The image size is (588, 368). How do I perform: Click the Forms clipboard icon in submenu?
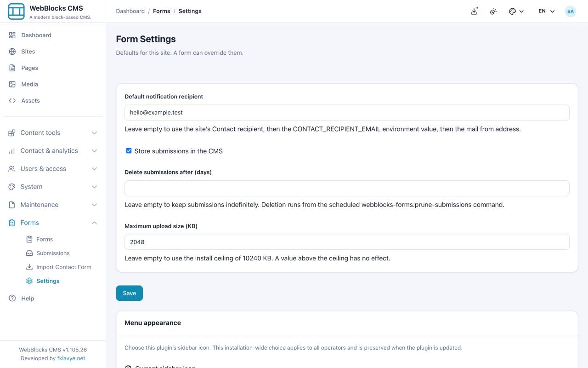[29, 239]
